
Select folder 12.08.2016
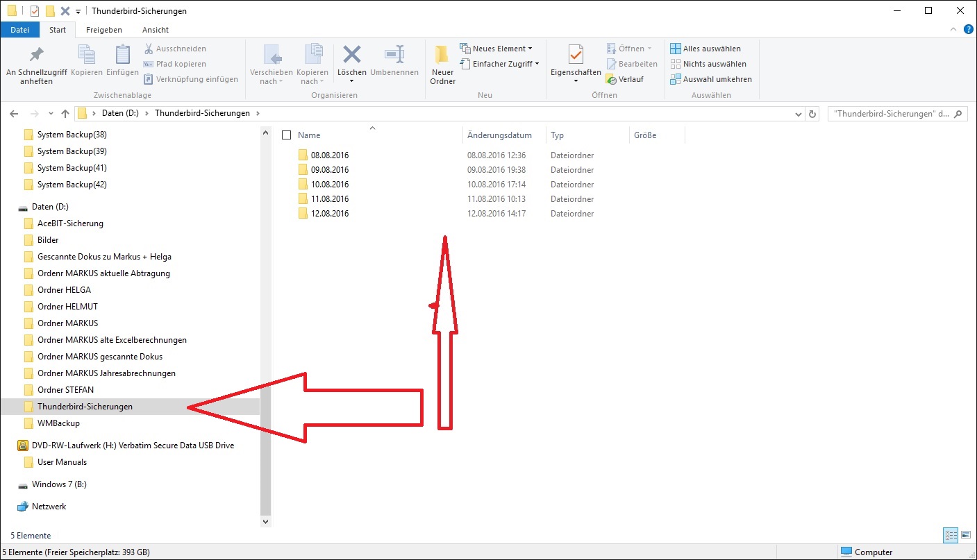coord(330,214)
